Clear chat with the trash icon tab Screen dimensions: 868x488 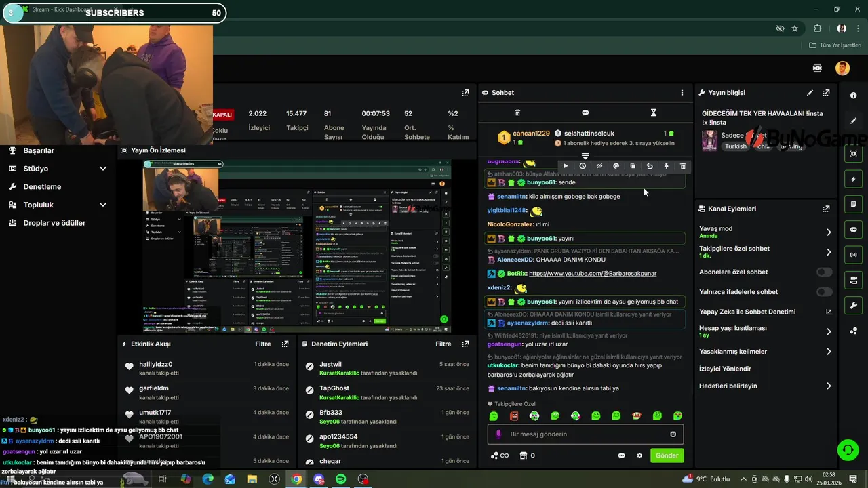[517, 113]
